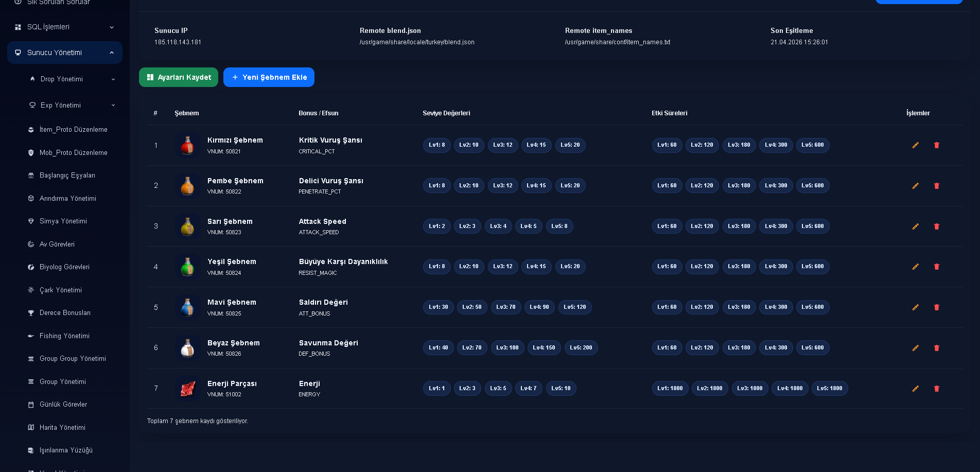This screenshot has width=980, height=472.
Task: Click the Mob_Proto Düzenleme shield icon
Action: click(x=31, y=153)
